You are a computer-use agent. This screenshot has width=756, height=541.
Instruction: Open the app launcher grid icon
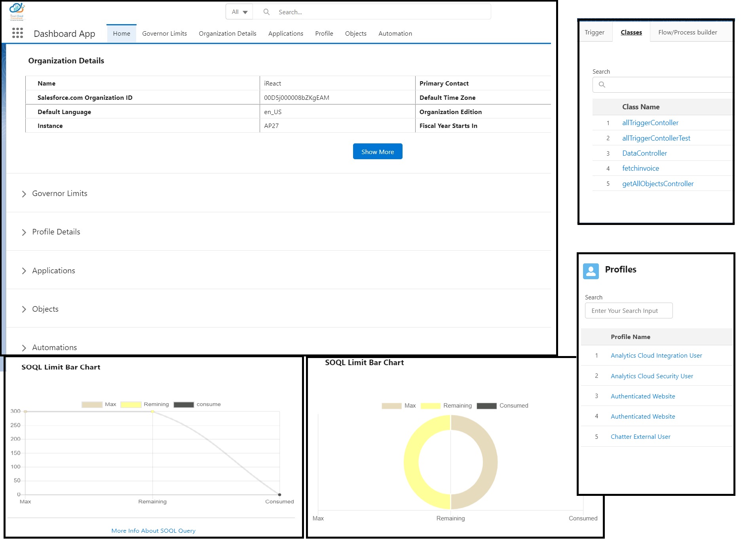tap(17, 33)
